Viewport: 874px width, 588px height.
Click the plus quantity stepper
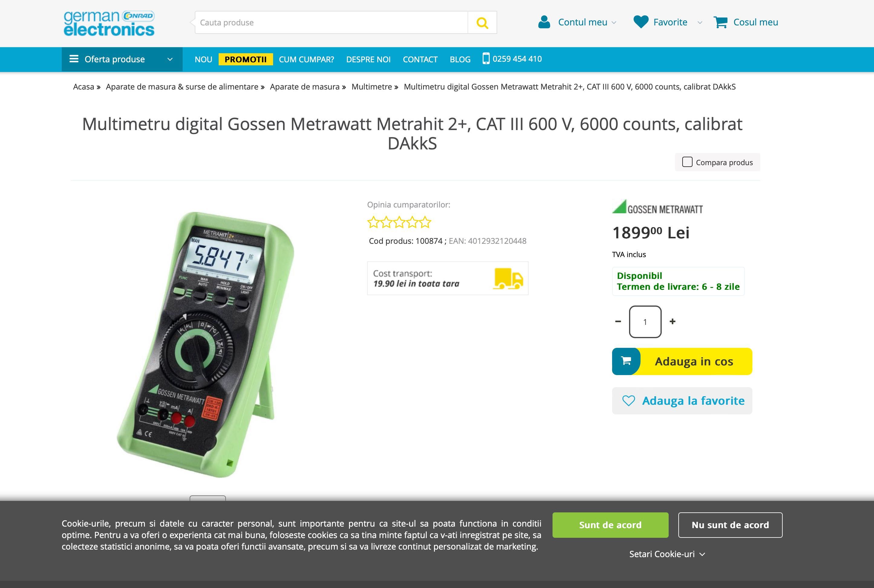coord(673,322)
